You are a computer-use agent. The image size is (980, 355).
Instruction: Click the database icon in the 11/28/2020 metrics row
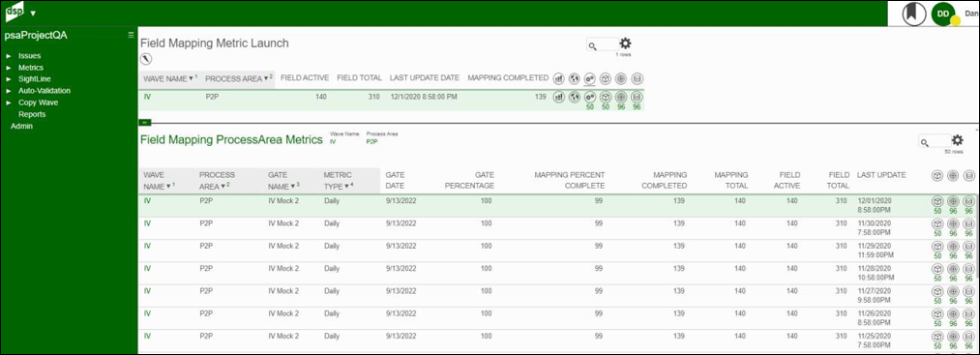(968, 269)
